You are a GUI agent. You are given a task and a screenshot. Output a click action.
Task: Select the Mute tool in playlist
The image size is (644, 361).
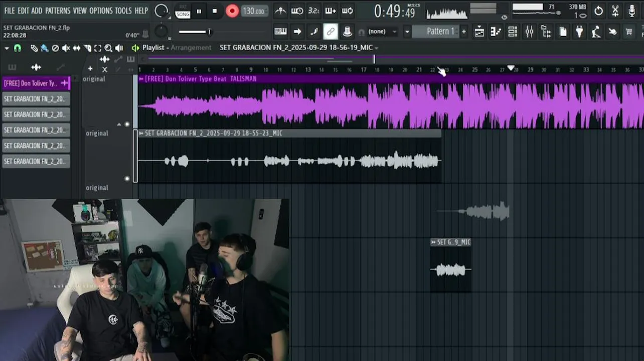(x=66, y=48)
